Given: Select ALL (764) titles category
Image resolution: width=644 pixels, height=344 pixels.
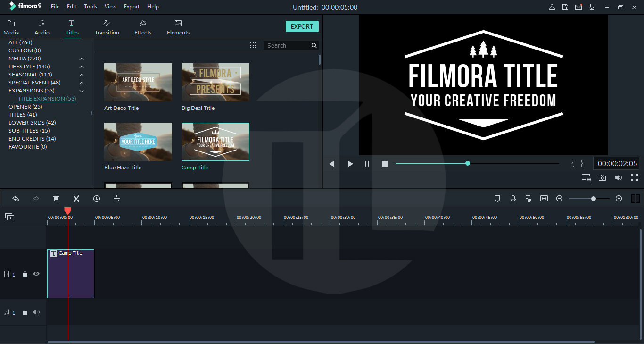Looking at the screenshot, I should [20, 42].
